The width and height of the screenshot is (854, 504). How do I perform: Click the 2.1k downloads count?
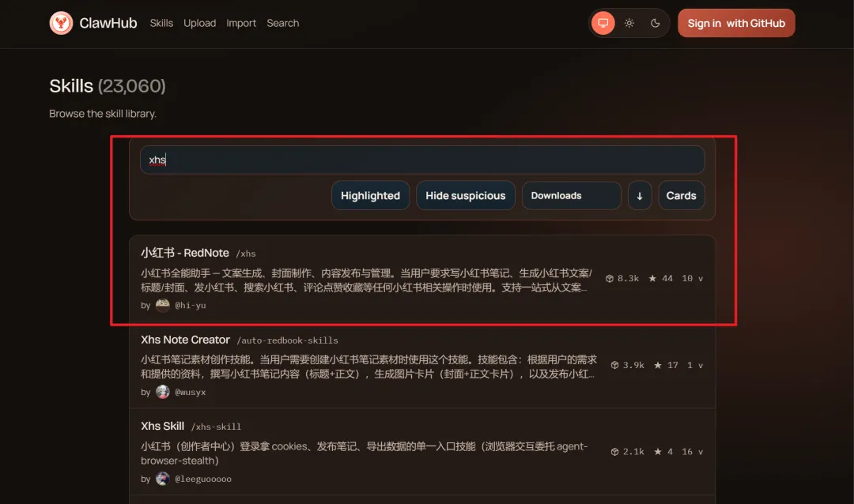click(633, 452)
